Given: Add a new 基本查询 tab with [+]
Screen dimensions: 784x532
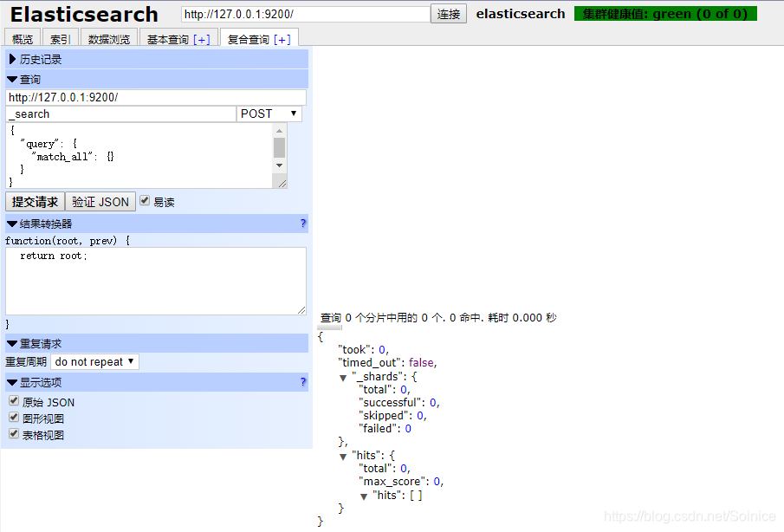Looking at the screenshot, I should tap(202, 40).
